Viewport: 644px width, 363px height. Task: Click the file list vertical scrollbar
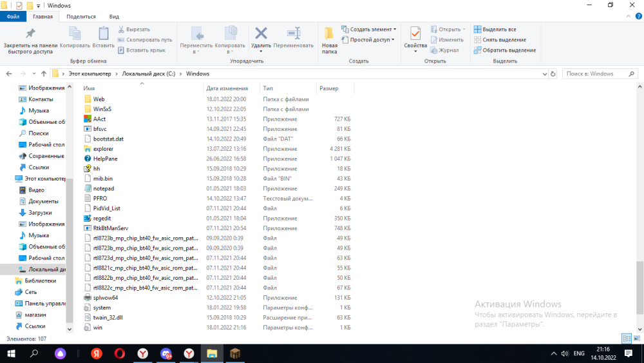(639, 287)
